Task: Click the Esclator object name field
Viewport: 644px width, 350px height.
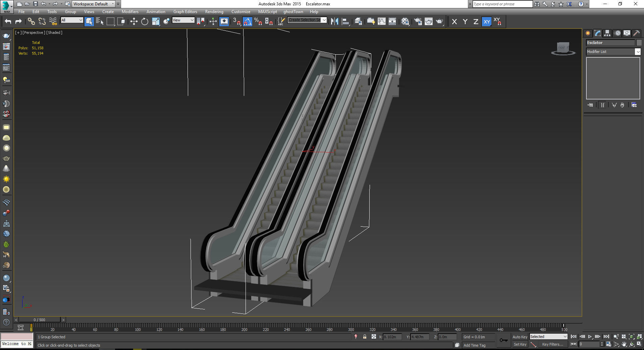Action: point(610,43)
